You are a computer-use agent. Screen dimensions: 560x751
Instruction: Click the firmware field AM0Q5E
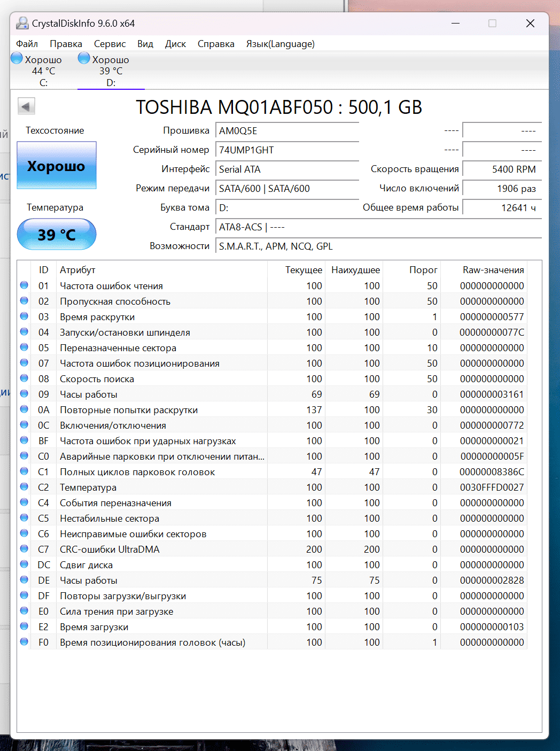click(287, 131)
